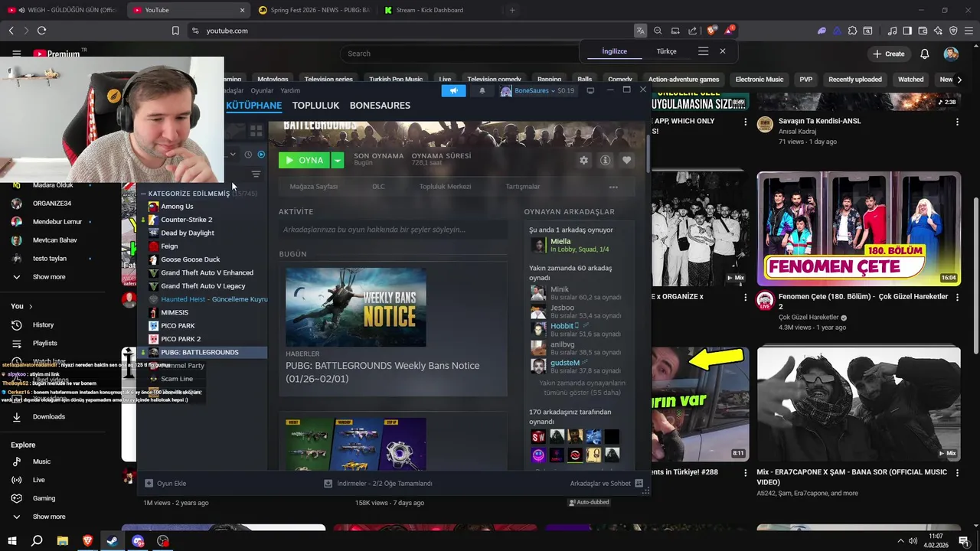The height and width of the screenshot is (551, 980).
Task: Open Oyunlar menu in Steam
Action: point(262,90)
